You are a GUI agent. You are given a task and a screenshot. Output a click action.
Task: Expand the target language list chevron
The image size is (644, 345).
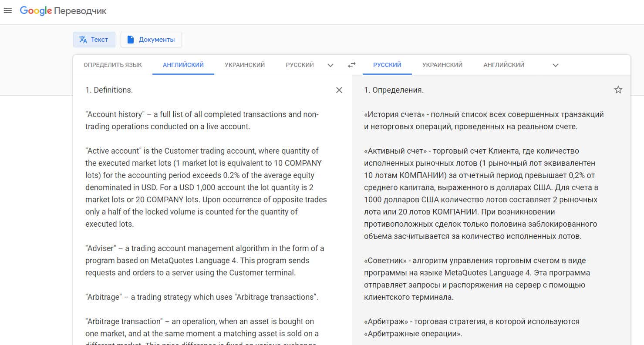pos(555,65)
